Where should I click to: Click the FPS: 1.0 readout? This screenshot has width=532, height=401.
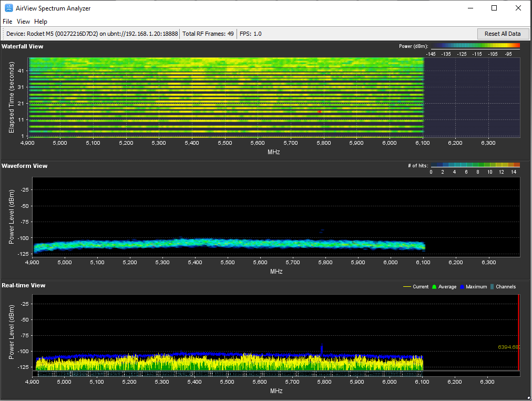coord(250,34)
